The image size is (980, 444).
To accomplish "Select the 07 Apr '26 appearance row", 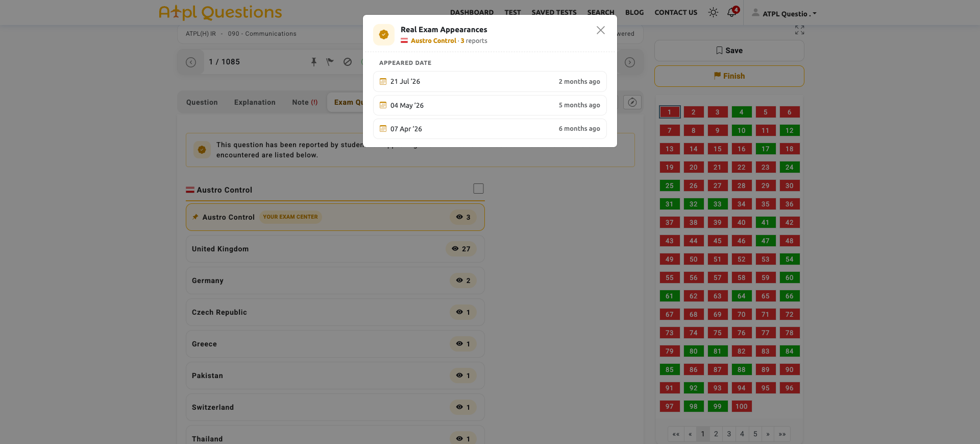I will coord(489,129).
